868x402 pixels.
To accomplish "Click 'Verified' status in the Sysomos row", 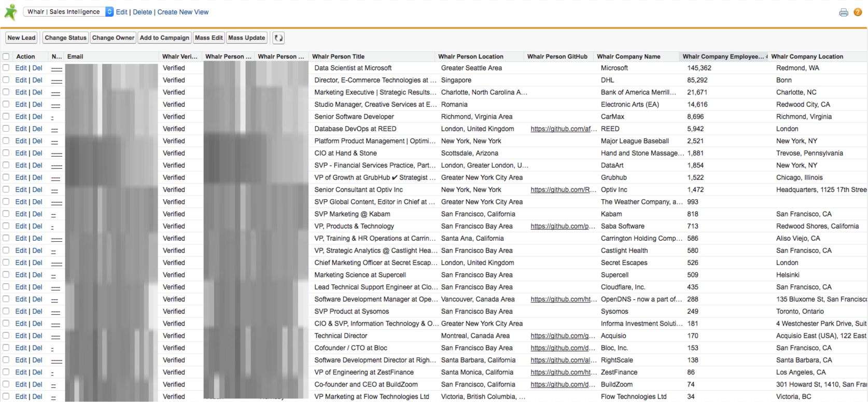I will (174, 311).
